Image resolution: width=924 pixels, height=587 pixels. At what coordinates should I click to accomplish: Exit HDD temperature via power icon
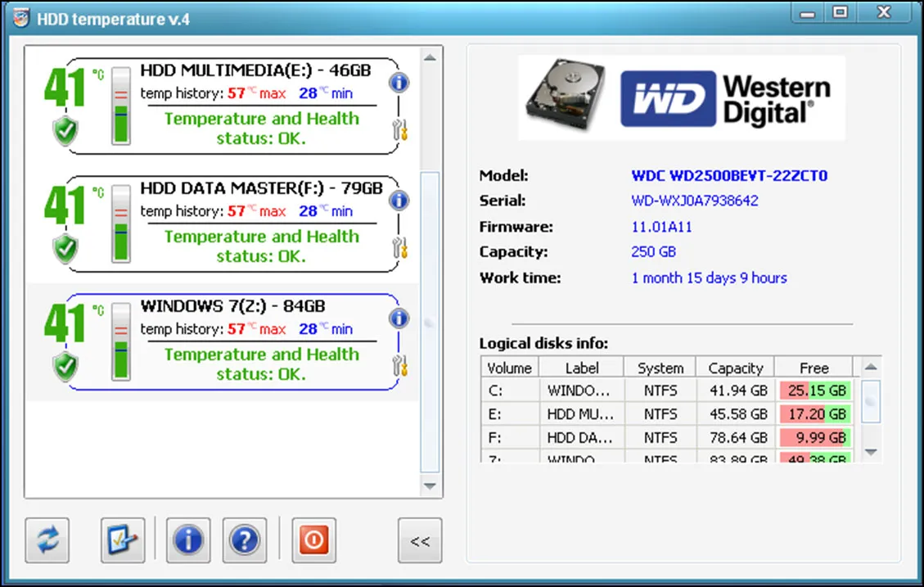[313, 540]
